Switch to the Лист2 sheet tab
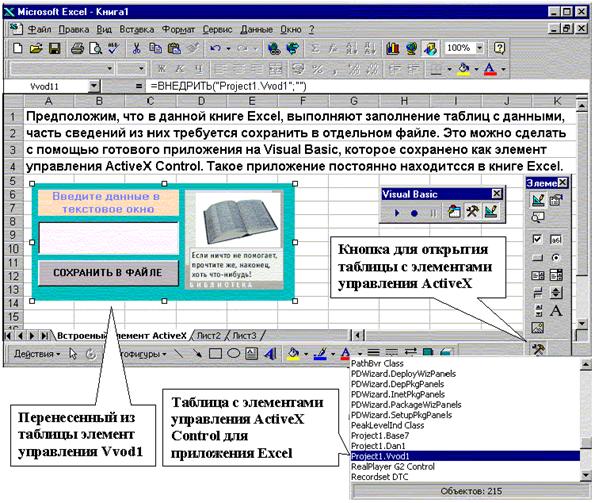The height and width of the screenshot is (503, 595). click(209, 335)
